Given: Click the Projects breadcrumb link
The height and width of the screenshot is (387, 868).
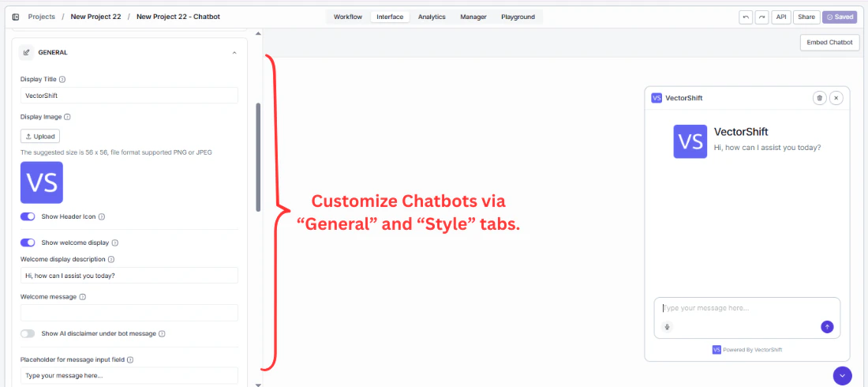Looking at the screenshot, I should pos(42,17).
